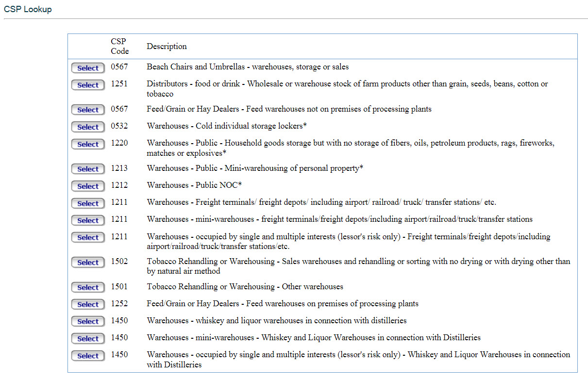Select Distributors food or drink code 1251
588x380 pixels.
88,85
